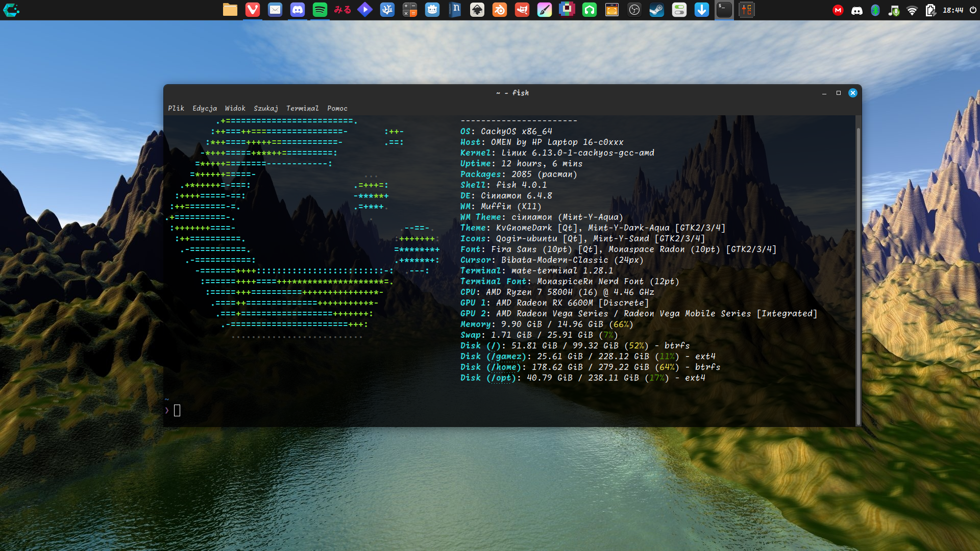Launch Vivaldi browser from the panel
The image size is (980, 551).
pyautogui.click(x=253, y=10)
